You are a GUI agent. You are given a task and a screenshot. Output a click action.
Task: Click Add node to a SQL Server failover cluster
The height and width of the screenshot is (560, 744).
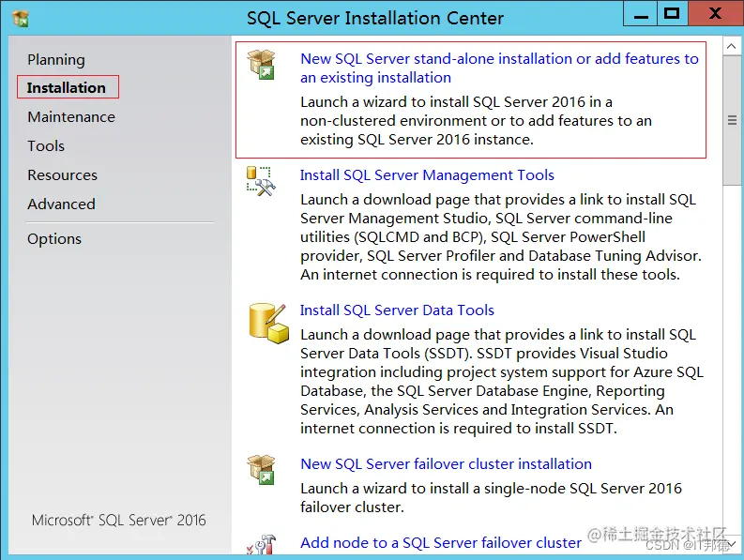[441, 542]
